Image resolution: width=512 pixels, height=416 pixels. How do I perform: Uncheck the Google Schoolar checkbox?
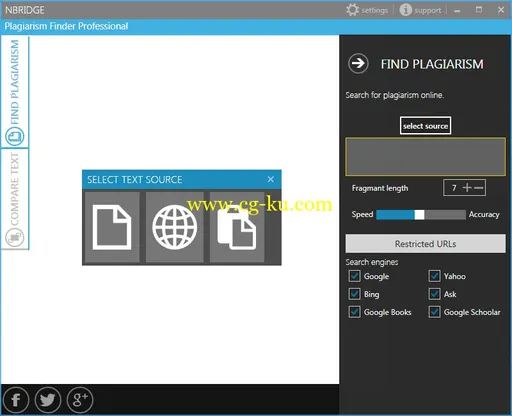(434, 312)
